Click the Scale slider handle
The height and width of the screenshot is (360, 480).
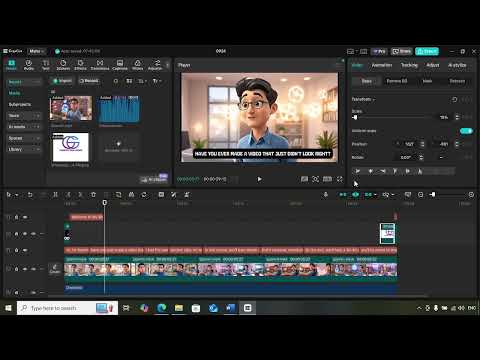pos(355,117)
